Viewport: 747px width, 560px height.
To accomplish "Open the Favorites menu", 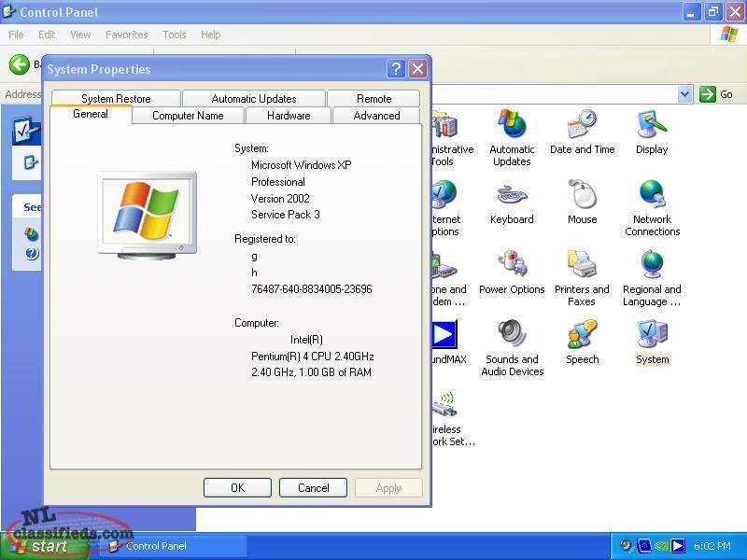I will point(127,35).
